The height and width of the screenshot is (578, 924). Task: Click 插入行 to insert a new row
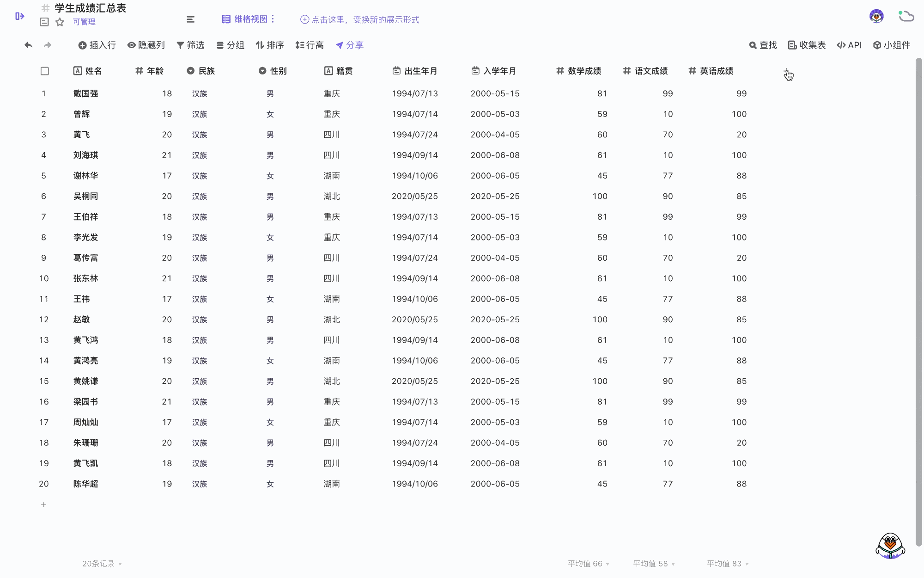[x=97, y=45]
